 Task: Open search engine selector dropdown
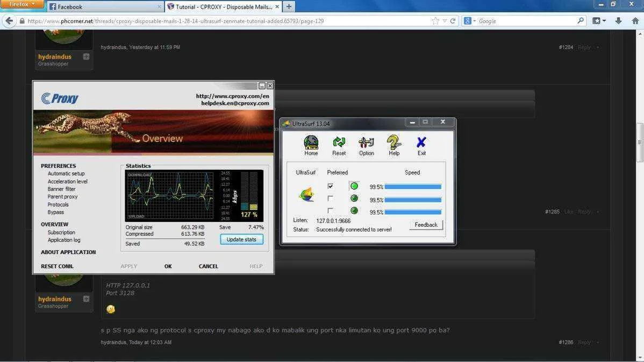(x=470, y=21)
